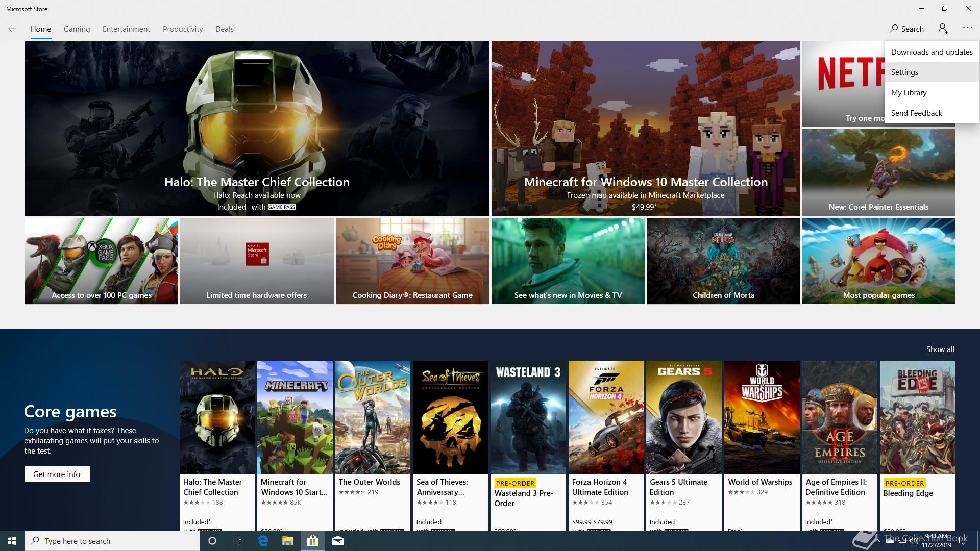Open File Explorer from the taskbar
Screen dimensions: 980x551
[x=288, y=541]
